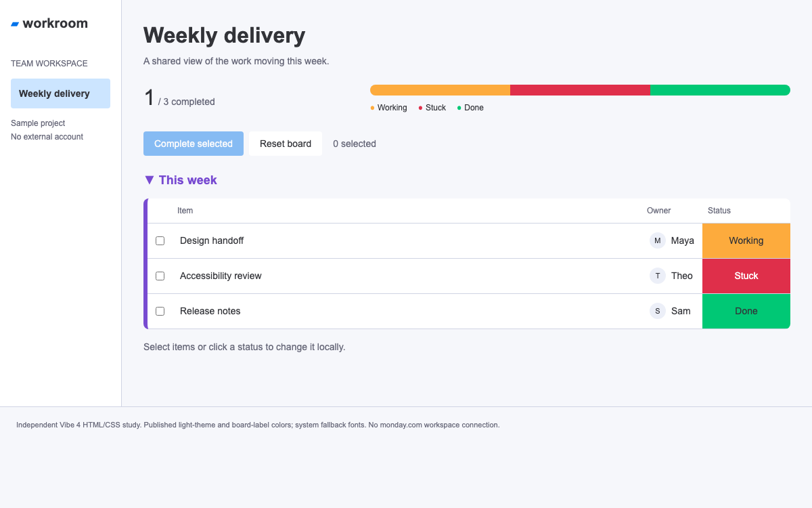Click the green Done legend dot
The image size is (812, 508).
[x=459, y=108]
